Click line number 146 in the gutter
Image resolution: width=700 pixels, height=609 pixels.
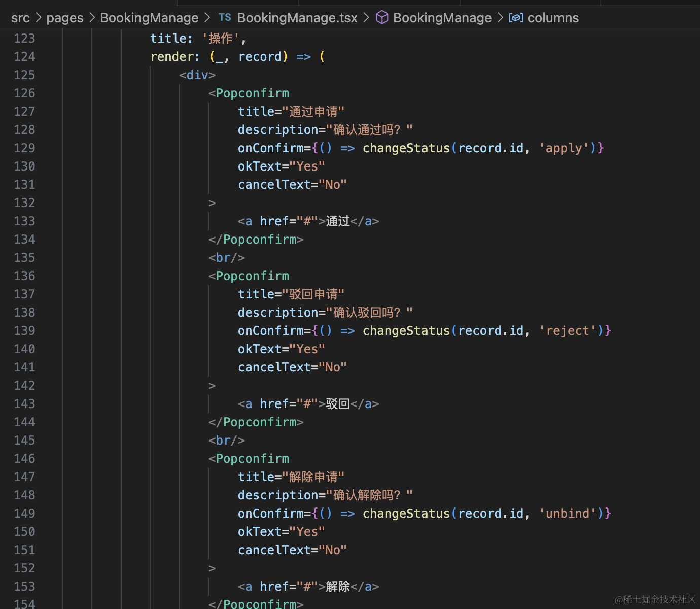pos(24,459)
